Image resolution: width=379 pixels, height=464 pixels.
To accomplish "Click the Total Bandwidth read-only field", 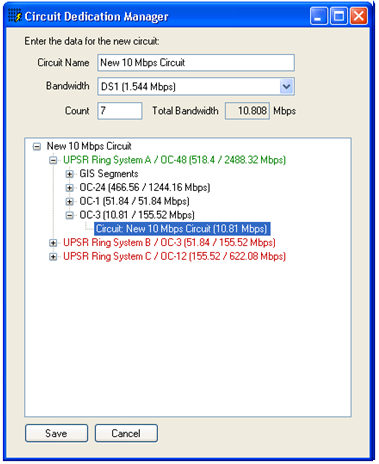I will coord(247,111).
